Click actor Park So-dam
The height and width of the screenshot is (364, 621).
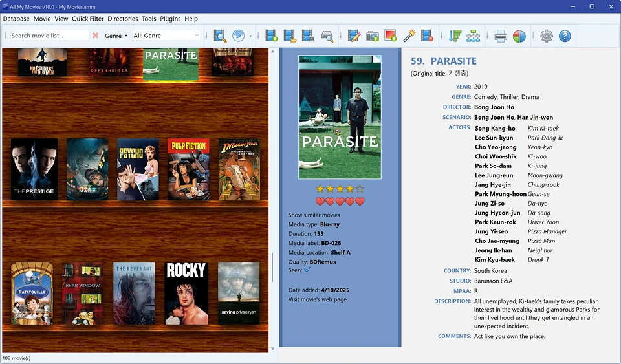tap(493, 166)
